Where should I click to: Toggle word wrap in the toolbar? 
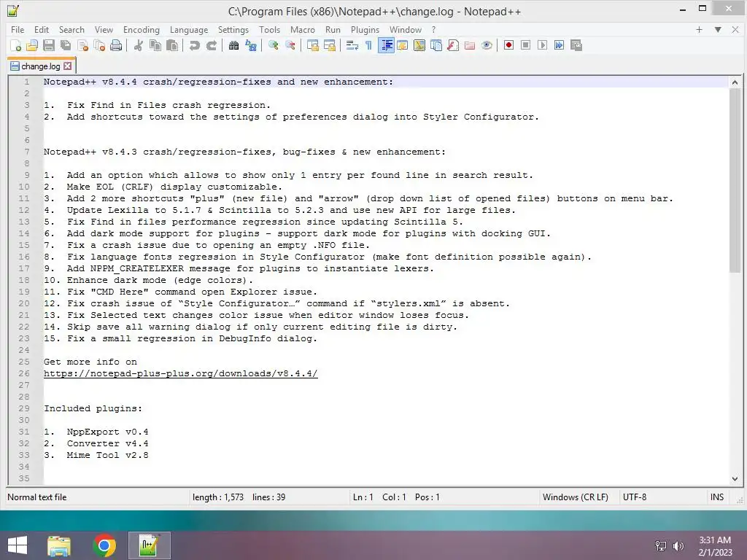click(352, 45)
